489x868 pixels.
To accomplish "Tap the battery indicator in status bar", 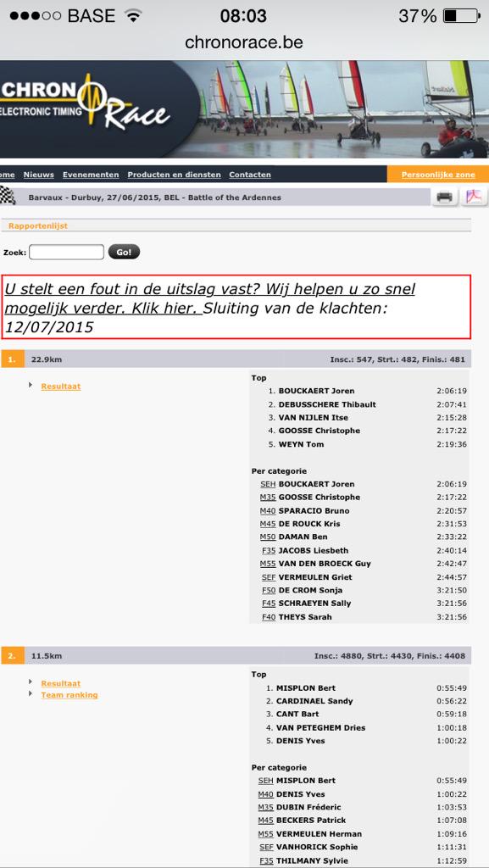I will click(462, 16).
